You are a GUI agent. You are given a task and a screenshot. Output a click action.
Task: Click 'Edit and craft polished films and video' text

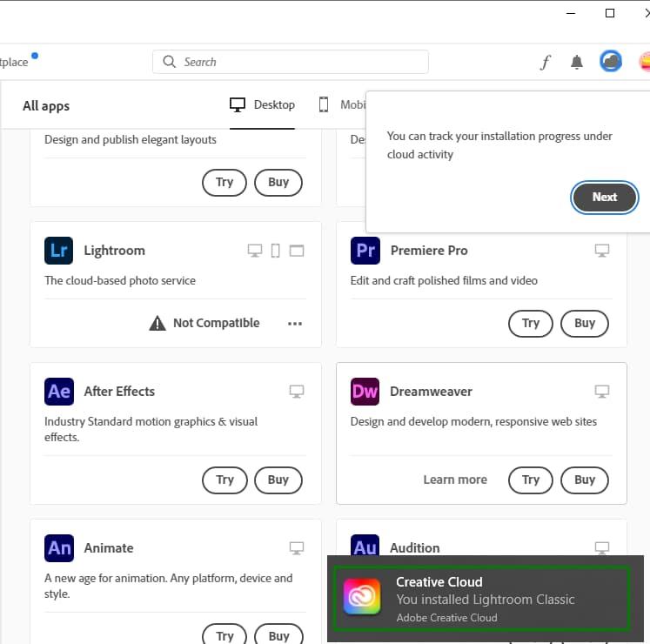[444, 281]
